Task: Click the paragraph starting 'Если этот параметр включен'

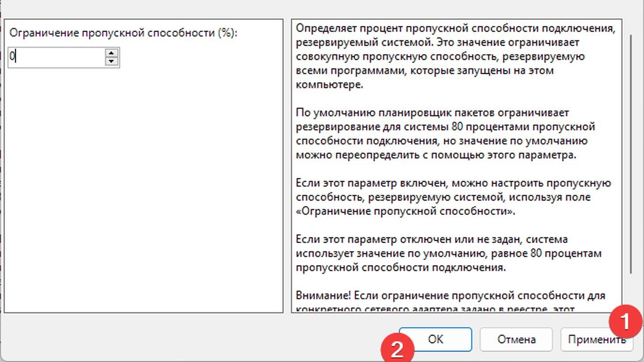Action: pos(453,197)
